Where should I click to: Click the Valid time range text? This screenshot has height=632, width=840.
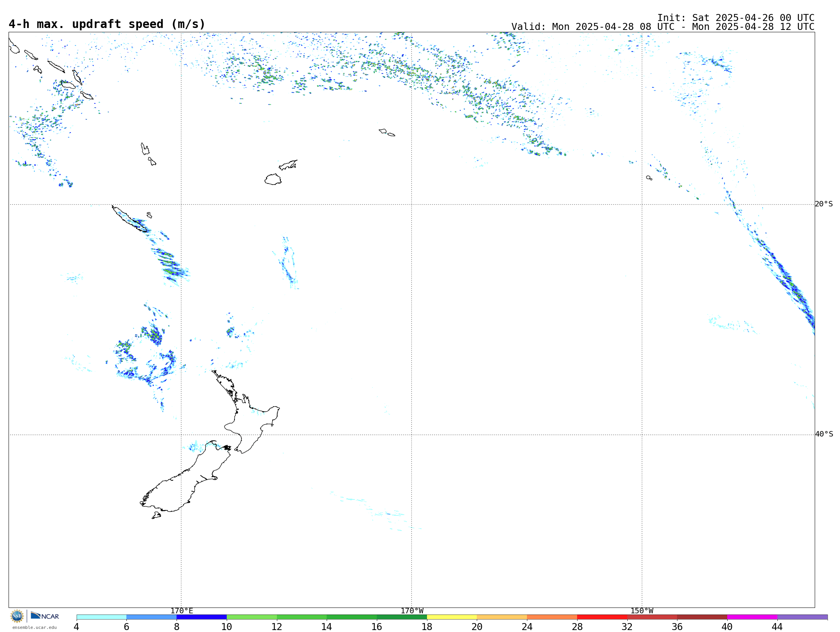pos(663,27)
